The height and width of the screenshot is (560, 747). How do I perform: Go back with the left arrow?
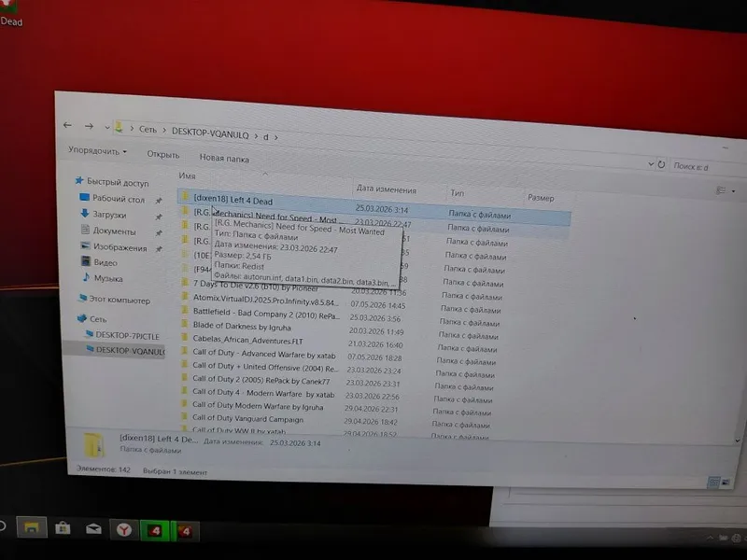point(67,125)
